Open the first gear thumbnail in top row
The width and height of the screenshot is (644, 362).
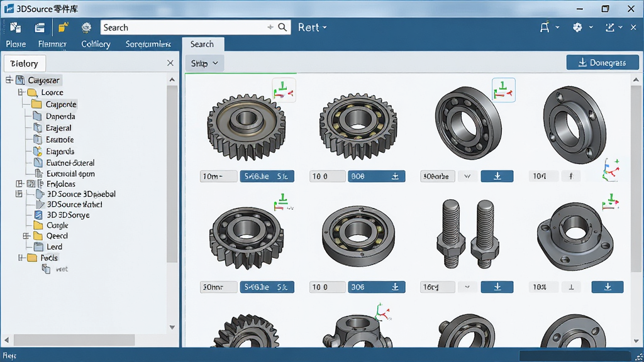click(x=247, y=126)
